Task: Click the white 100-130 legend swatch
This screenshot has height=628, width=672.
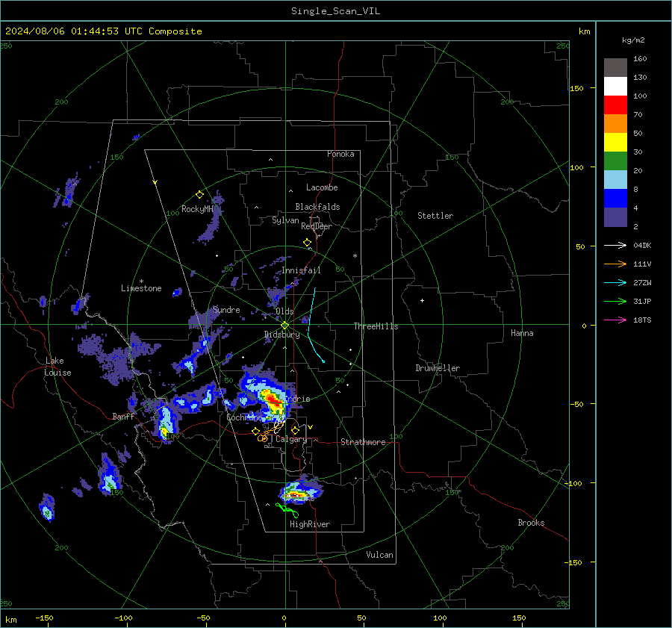Action: 615,87
